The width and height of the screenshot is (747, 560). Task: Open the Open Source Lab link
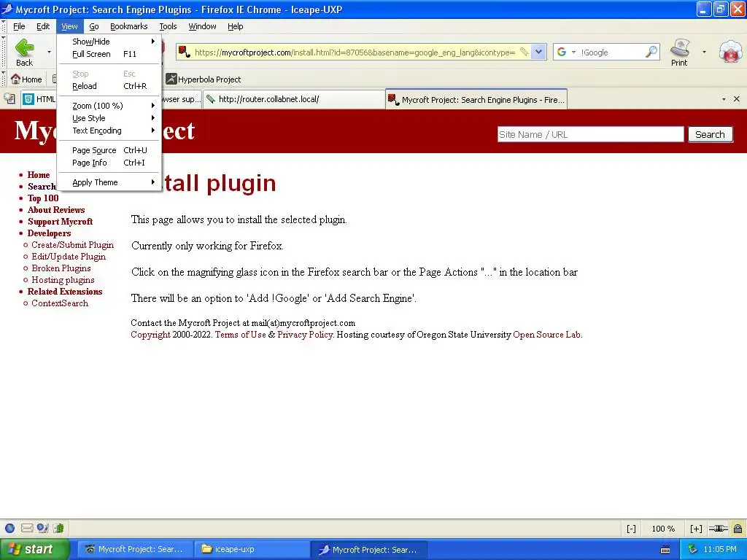pyautogui.click(x=547, y=334)
